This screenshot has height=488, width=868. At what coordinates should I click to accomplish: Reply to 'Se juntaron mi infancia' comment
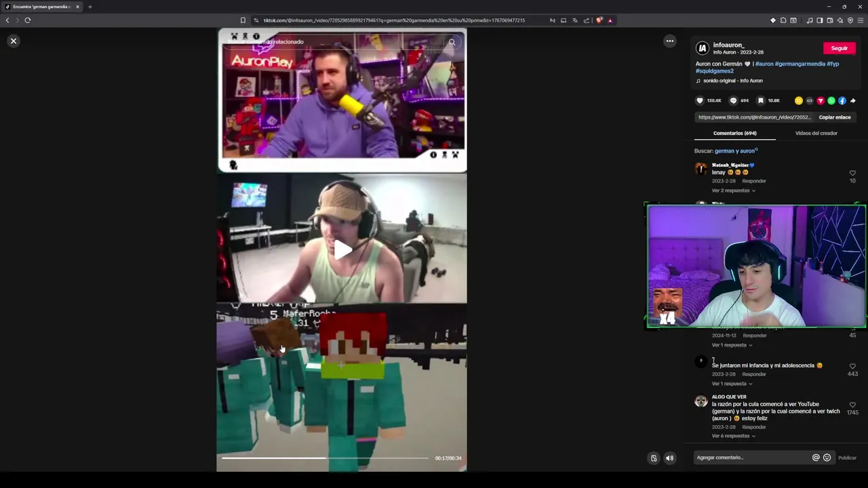click(754, 374)
